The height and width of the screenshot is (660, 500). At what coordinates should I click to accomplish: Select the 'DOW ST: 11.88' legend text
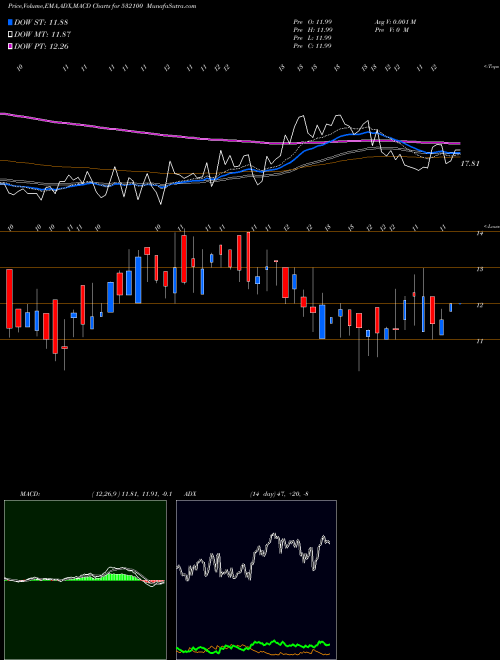pos(41,22)
